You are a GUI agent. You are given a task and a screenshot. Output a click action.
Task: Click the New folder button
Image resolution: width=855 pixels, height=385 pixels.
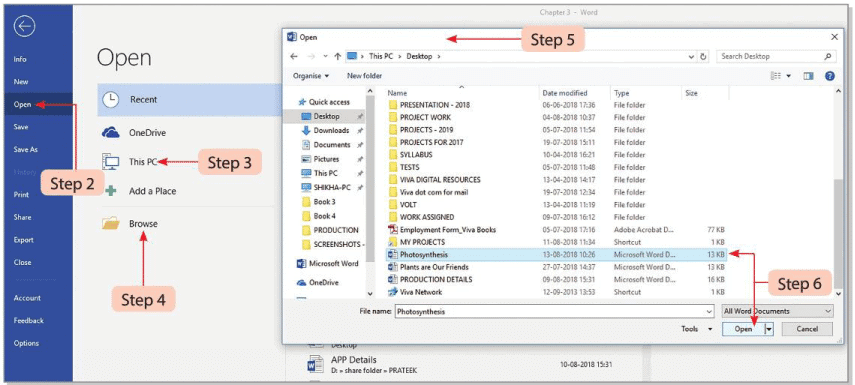pos(364,76)
